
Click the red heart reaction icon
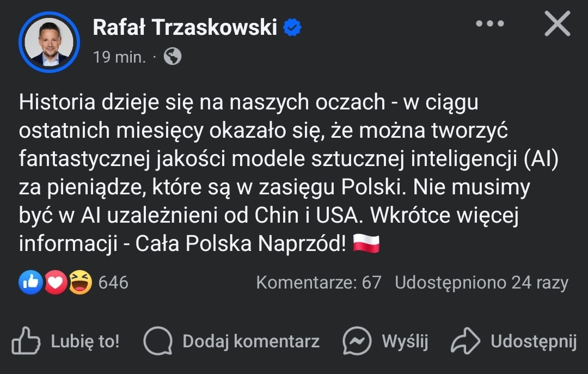[55, 283]
